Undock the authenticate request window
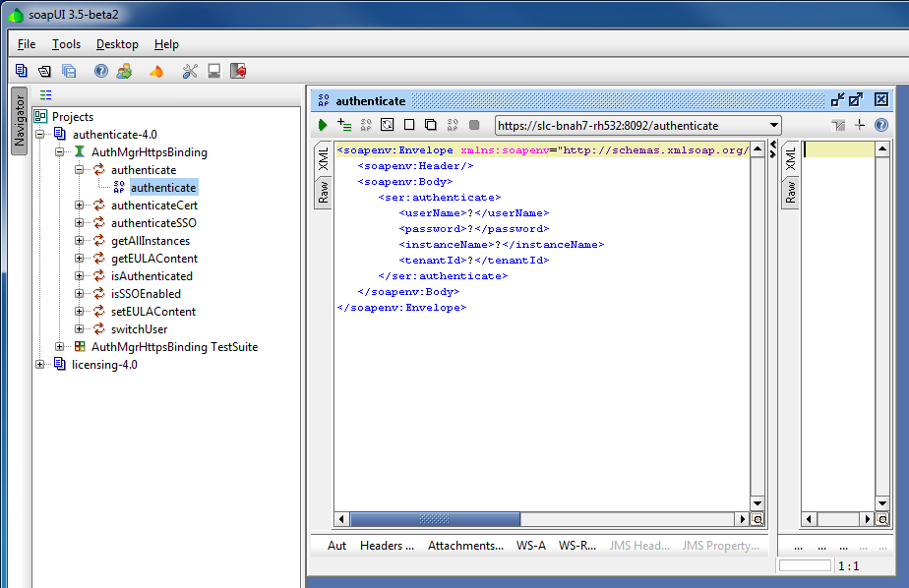 [x=838, y=99]
